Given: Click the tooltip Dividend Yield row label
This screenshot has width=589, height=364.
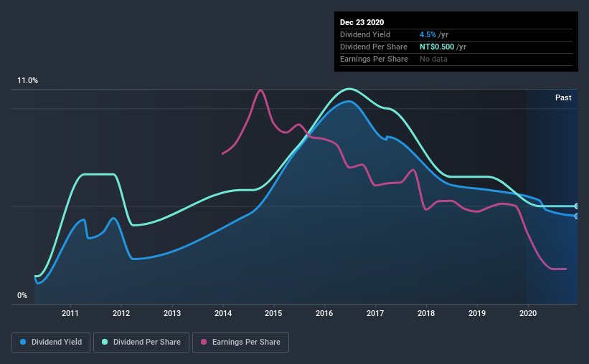Looking at the screenshot, I should (365, 34).
